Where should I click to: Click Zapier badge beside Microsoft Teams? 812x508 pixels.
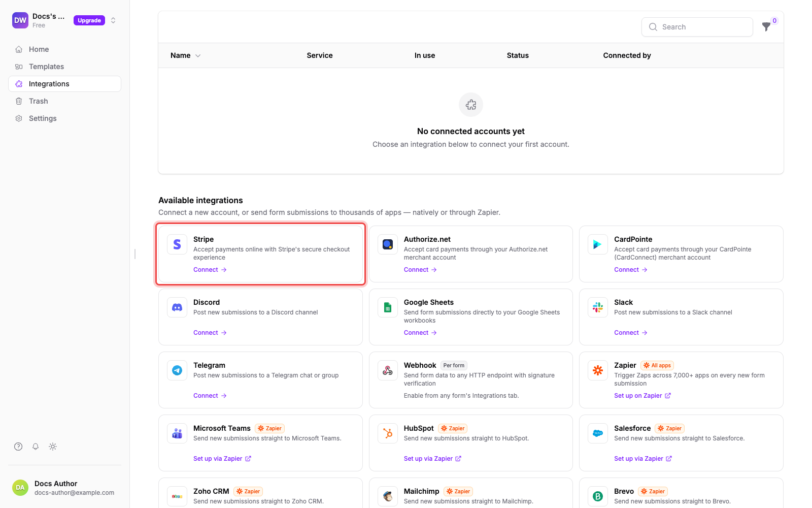pyautogui.click(x=269, y=428)
